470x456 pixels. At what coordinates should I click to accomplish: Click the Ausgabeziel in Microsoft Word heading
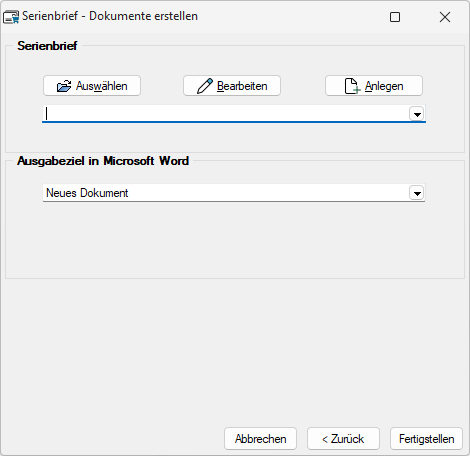(103, 161)
